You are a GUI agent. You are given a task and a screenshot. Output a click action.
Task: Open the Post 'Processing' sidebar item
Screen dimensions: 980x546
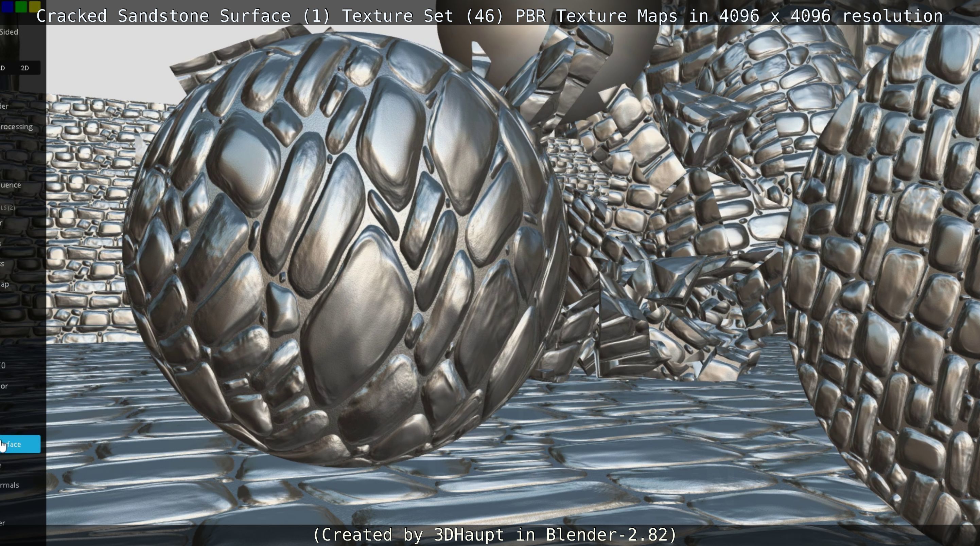[17, 127]
